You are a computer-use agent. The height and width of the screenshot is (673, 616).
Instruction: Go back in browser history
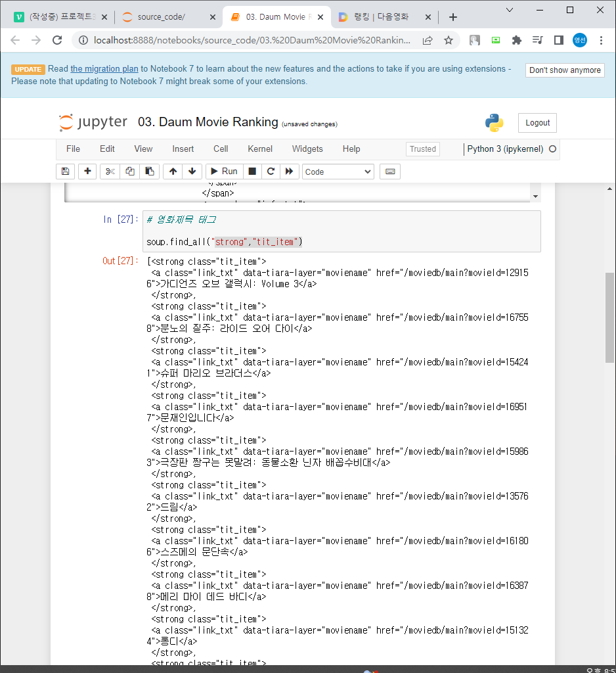tap(15, 40)
